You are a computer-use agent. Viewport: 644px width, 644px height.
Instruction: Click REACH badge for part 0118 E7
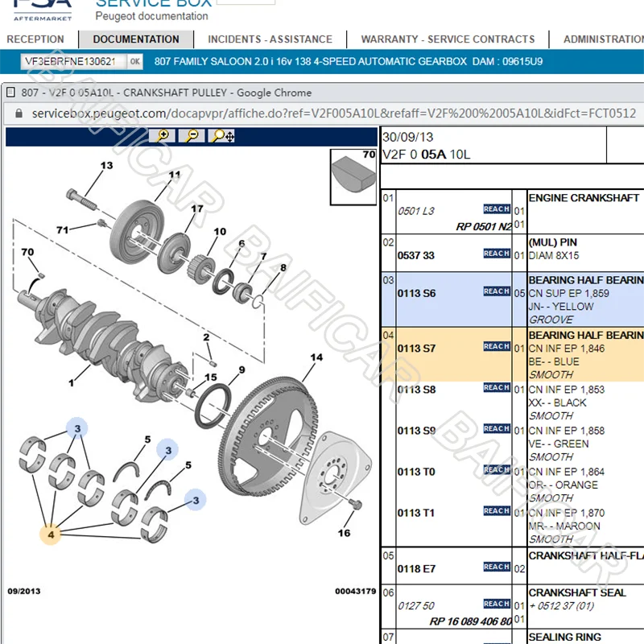pyautogui.click(x=497, y=567)
